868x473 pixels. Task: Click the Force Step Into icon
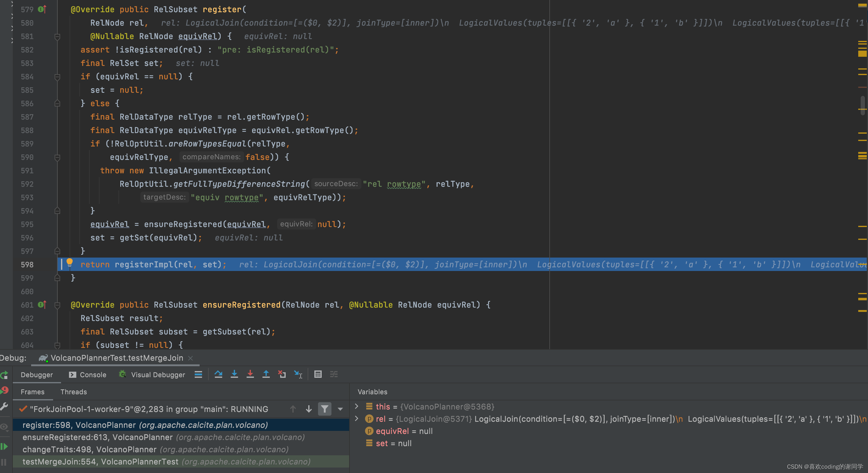coord(250,374)
